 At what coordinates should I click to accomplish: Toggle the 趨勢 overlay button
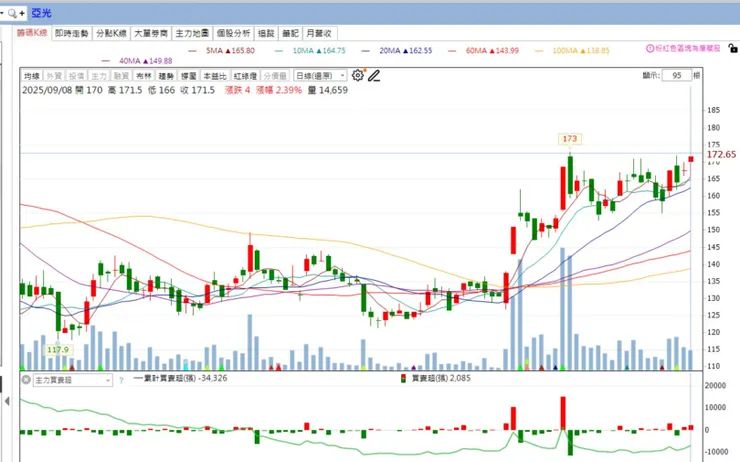click(166, 76)
